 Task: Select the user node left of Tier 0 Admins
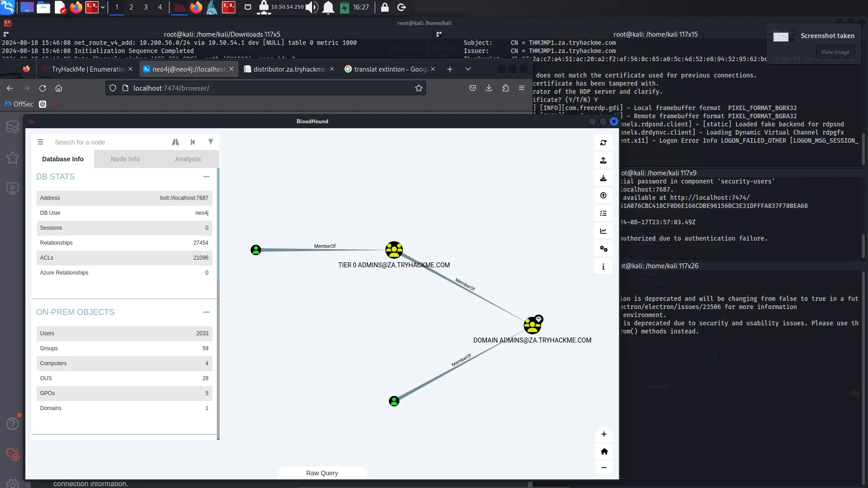256,250
